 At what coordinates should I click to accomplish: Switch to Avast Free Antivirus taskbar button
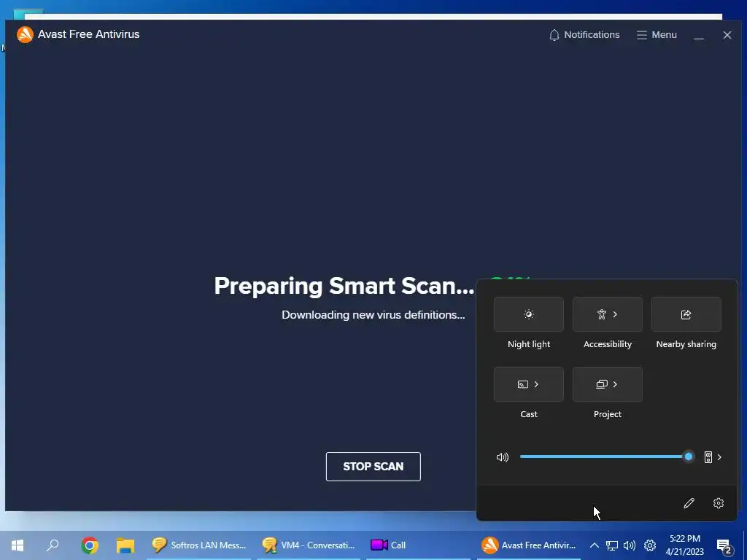pyautogui.click(x=529, y=545)
